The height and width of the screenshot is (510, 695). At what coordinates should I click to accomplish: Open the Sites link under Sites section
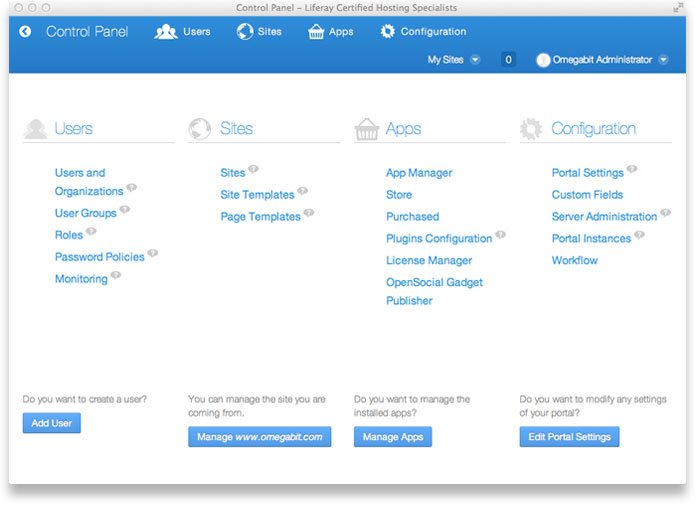pos(233,173)
